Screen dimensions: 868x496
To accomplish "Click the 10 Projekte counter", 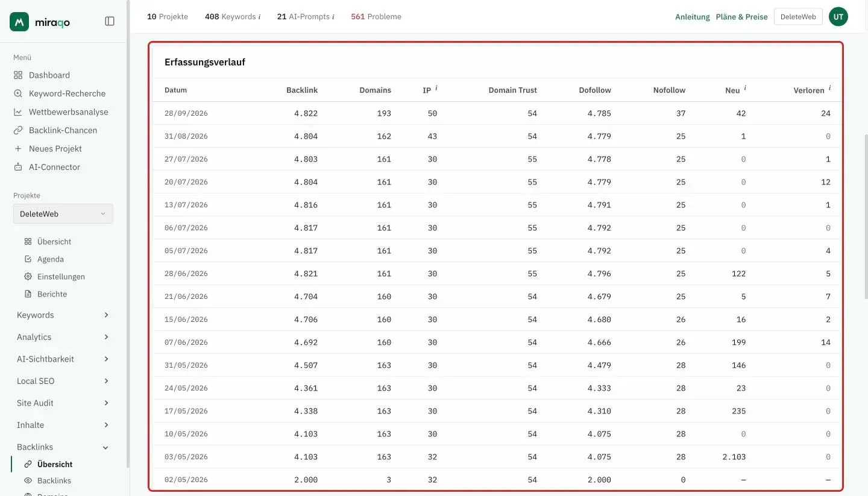I will pyautogui.click(x=168, y=17).
